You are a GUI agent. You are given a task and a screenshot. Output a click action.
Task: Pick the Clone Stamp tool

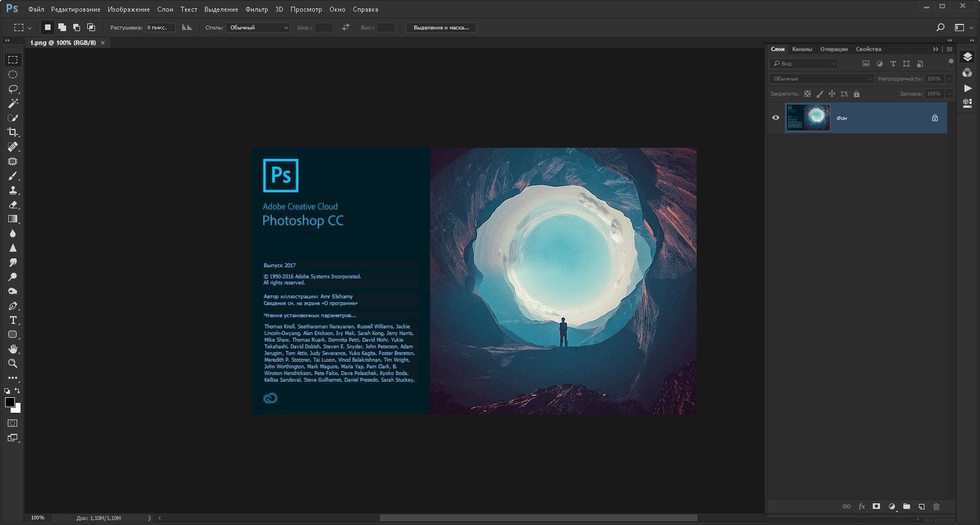[x=13, y=190]
